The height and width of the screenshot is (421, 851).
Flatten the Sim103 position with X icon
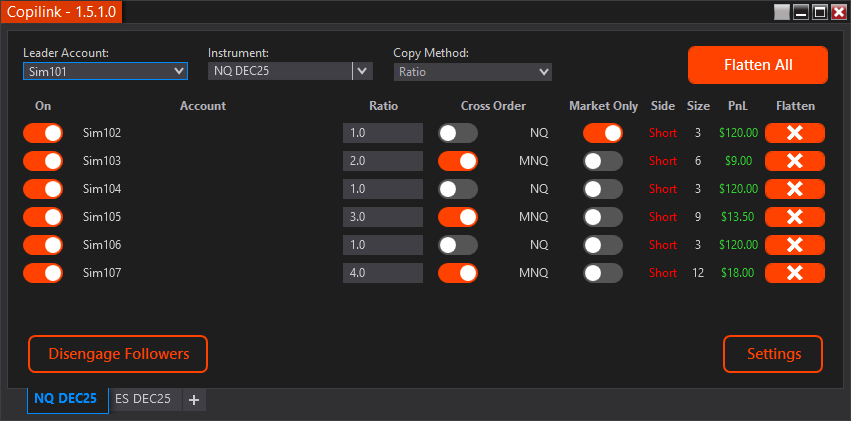(794, 161)
